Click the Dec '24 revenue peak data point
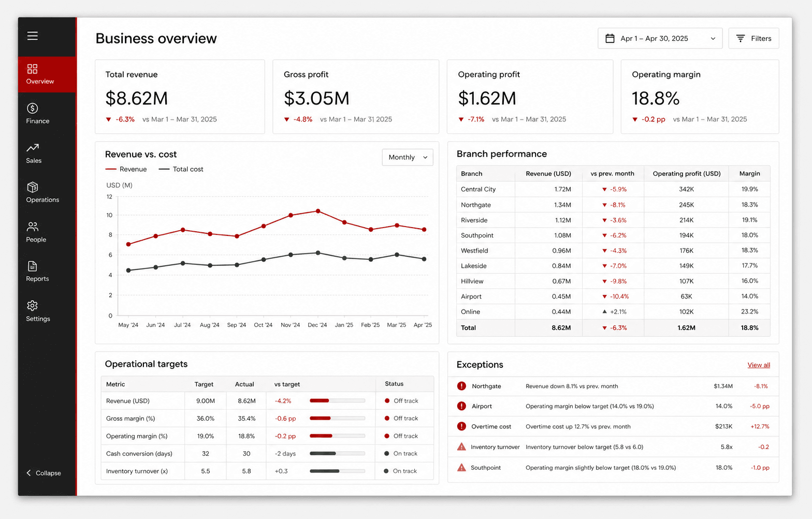812x519 pixels. (x=318, y=211)
